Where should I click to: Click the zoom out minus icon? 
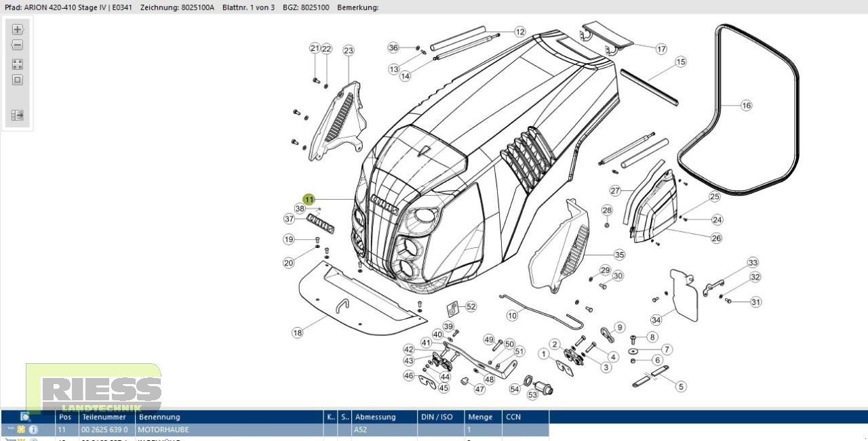[x=18, y=45]
